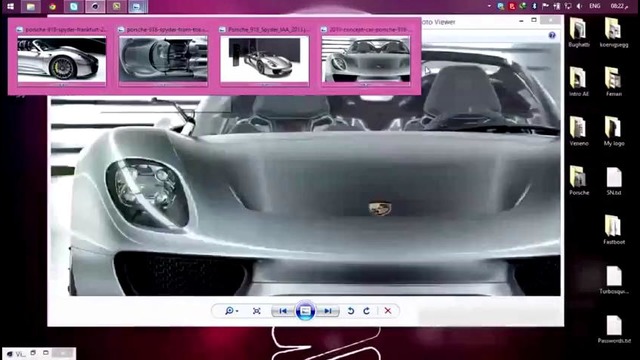Open the Windows Start button
Image resolution: width=640 pixels, height=360 pixels.
tap(11, 6)
